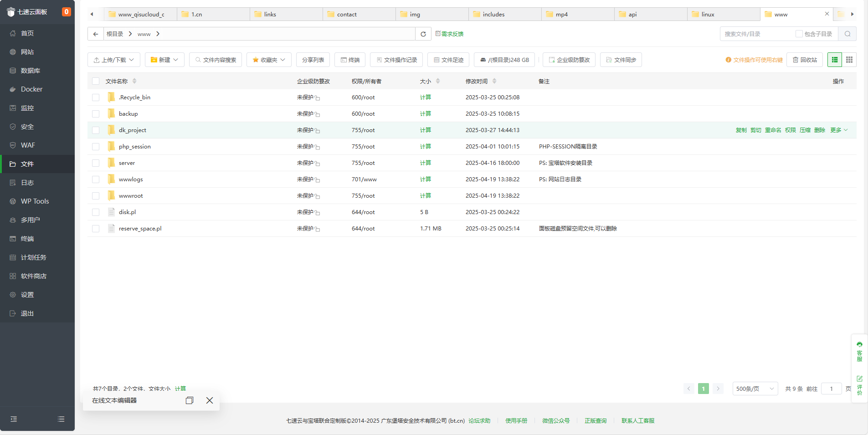Image resolution: width=868 pixels, height=435 pixels.
Task: Expand 更多 actions on dk_project row
Action: [x=839, y=130]
